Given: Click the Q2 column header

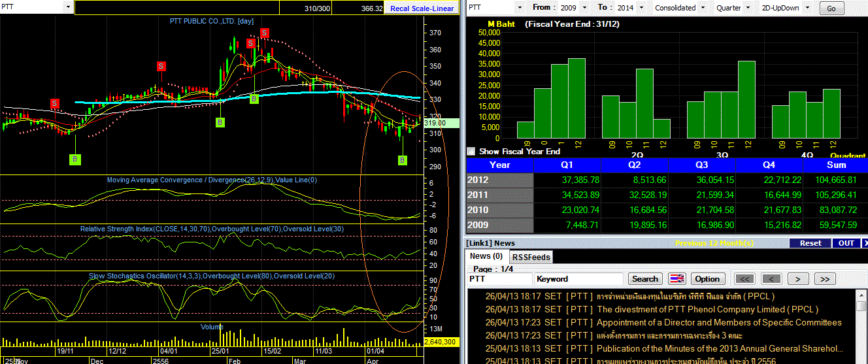Looking at the screenshot, I should 635,165.
